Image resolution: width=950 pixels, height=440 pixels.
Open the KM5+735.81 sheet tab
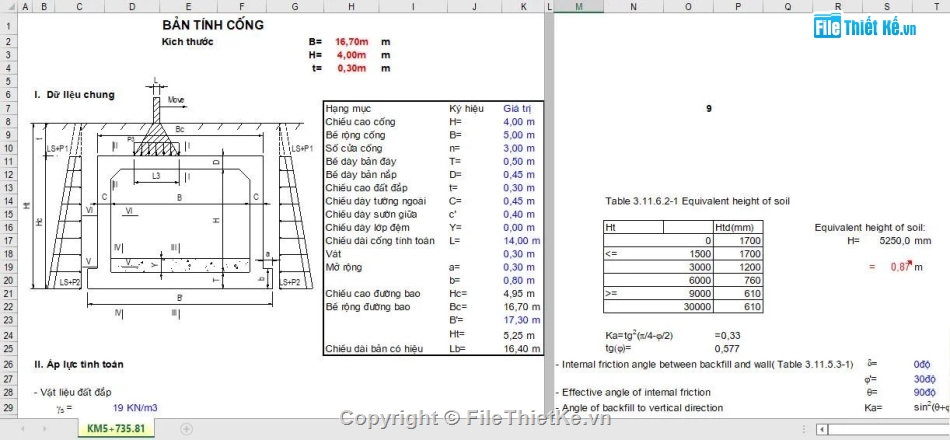(x=116, y=428)
